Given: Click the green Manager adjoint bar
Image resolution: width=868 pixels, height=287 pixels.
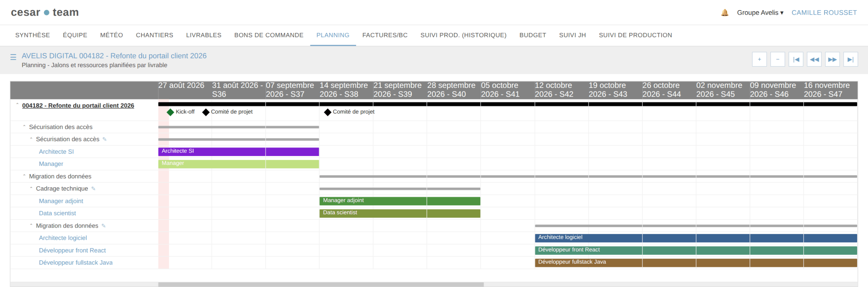Looking at the screenshot, I should (400, 201).
